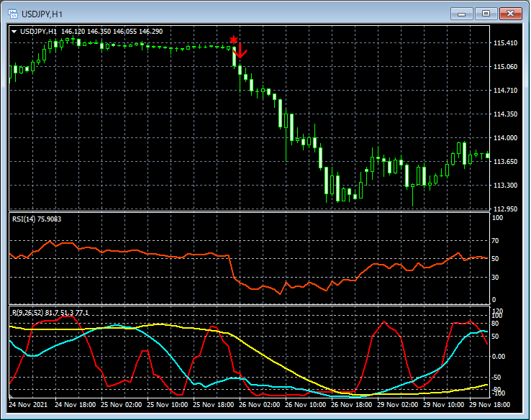Click the -100 level on bottom indicator scale
Viewport: 531px width, 420px height.
click(499, 393)
